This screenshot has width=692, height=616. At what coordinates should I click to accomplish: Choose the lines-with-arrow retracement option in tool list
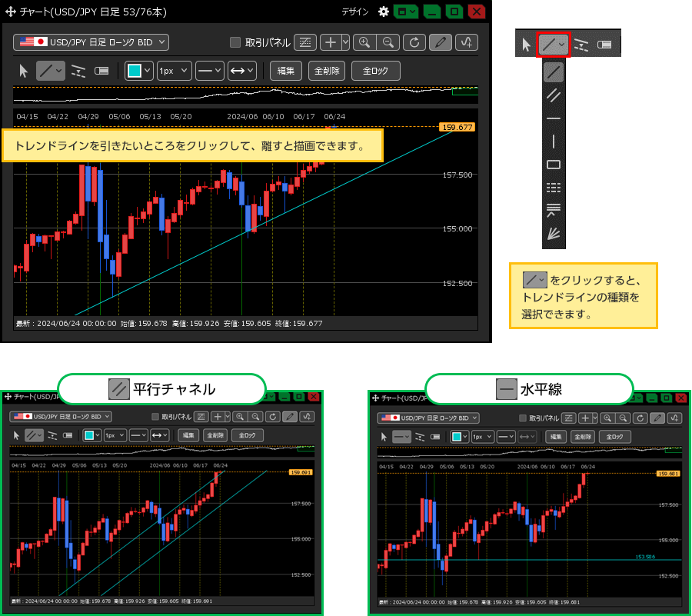554,211
